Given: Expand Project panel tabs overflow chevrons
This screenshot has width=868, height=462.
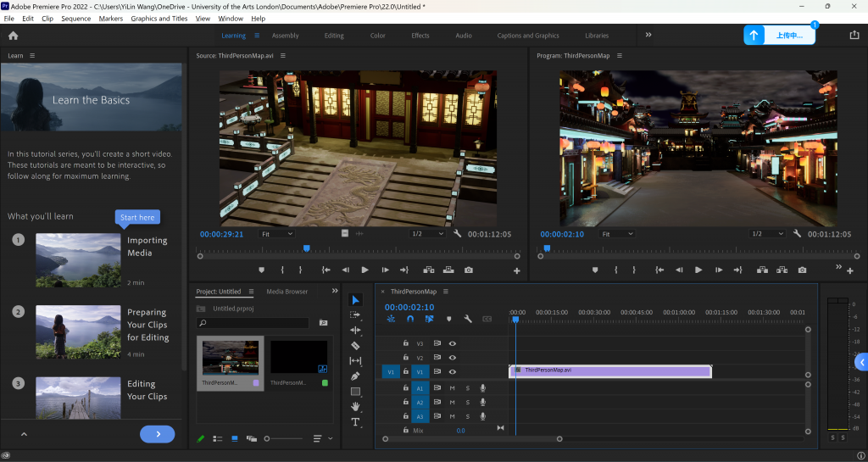Looking at the screenshot, I should 335,291.
